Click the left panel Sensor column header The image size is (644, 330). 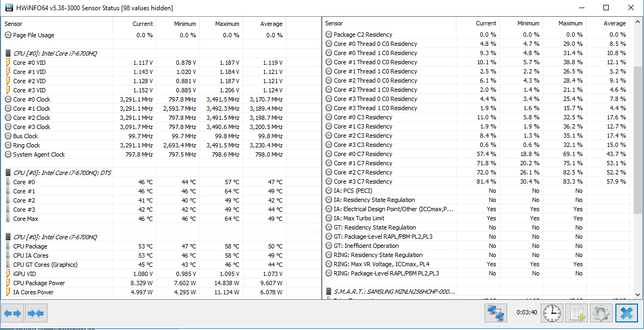[57, 24]
